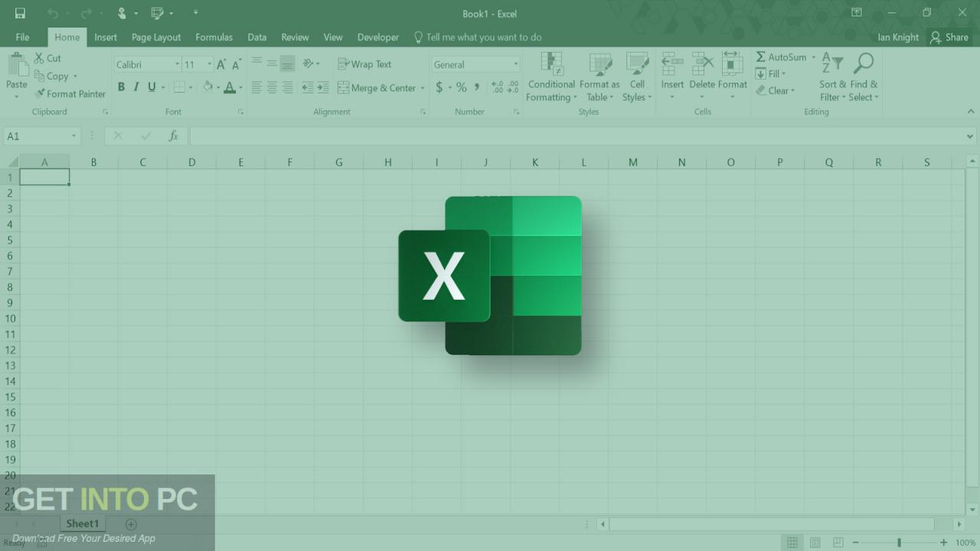Viewport: 980px width, 551px height.
Task: Click the Save icon in title bar
Action: [20, 13]
